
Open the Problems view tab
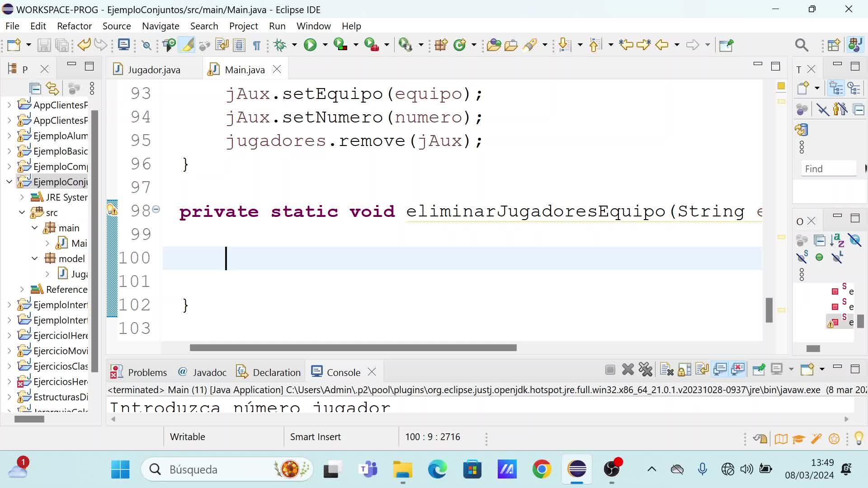(x=147, y=372)
